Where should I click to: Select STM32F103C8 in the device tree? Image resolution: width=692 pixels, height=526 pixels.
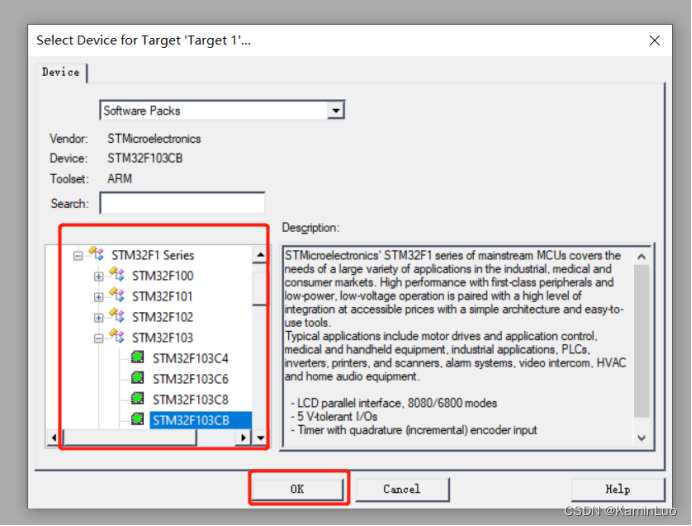[191, 400]
